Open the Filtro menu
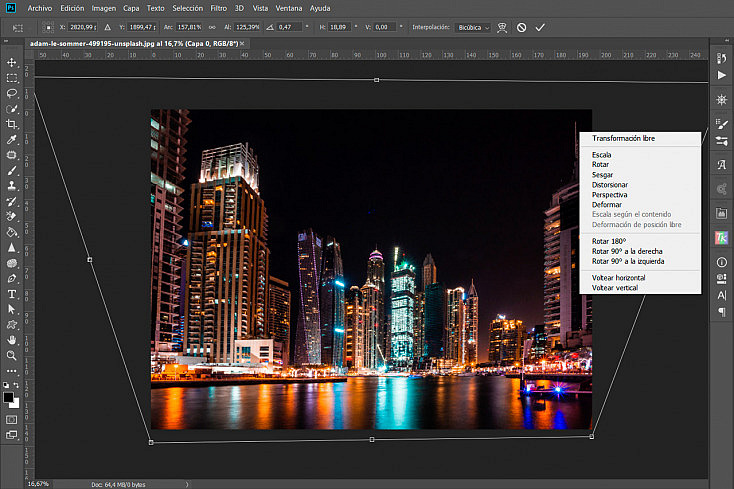The height and width of the screenshot is (489, 734). 218,7
